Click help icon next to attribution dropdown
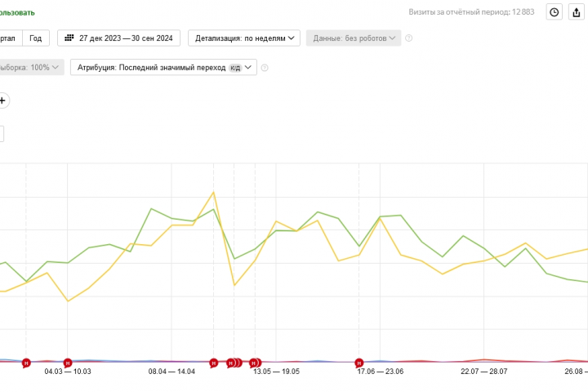Image resolution: width=588 pixels, height=392 pixels. [265, 68]
